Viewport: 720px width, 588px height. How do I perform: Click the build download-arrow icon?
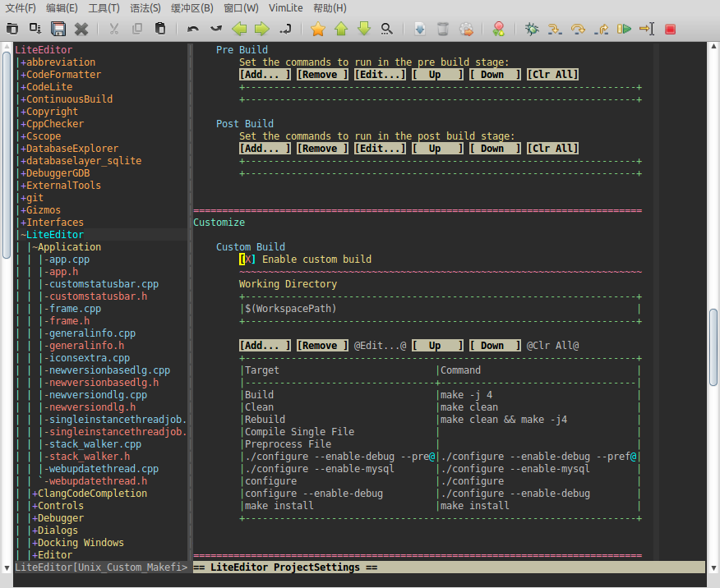pyautogui.click(x=420, y=29)
